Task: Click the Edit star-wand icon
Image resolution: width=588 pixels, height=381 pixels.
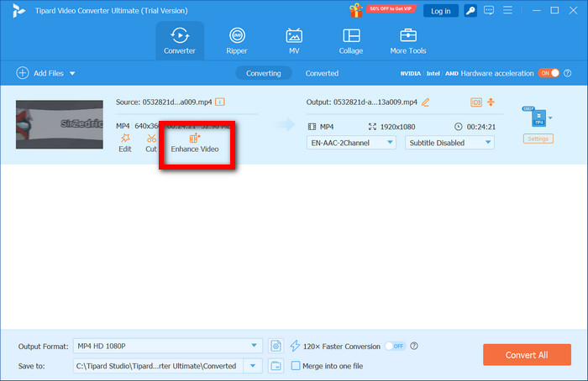Action: tap(124, 138)
